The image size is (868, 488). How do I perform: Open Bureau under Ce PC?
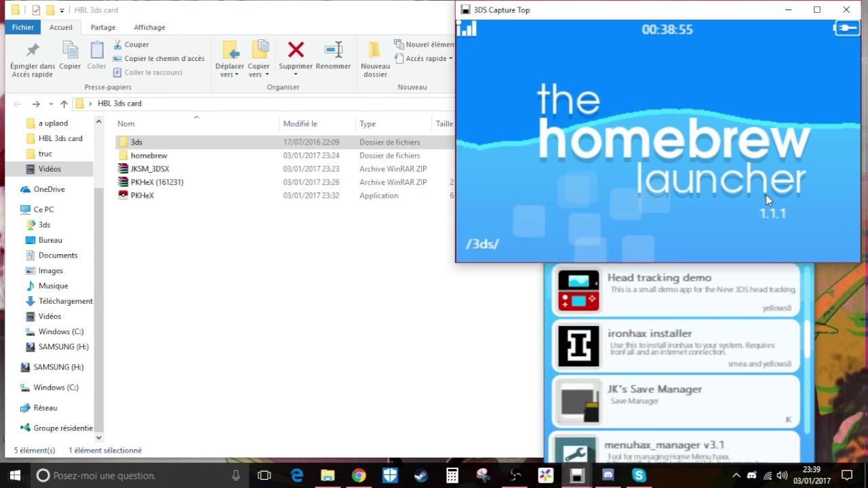(50, 240)
